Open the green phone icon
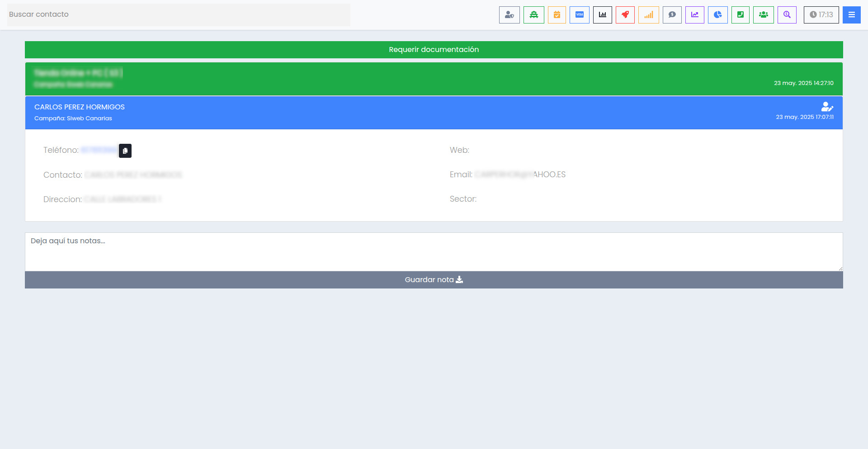Image resolution: width=868 pixels, height=449 pixels. (x=740, y=15)
